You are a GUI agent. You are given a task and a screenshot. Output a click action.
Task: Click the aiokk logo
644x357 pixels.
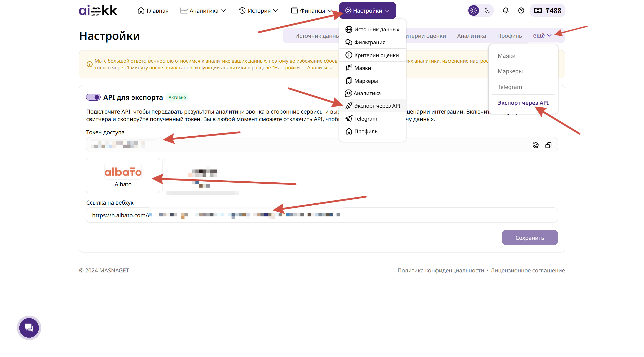98,11
